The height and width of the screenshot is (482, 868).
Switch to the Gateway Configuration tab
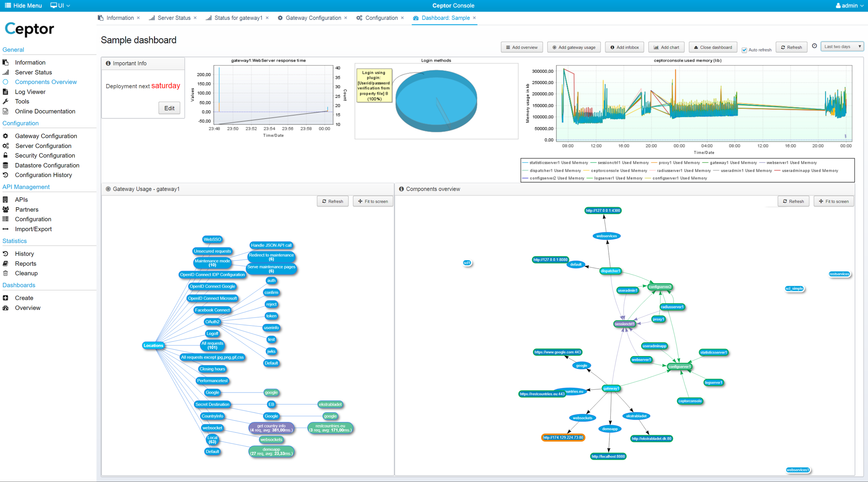pos(313,18)
